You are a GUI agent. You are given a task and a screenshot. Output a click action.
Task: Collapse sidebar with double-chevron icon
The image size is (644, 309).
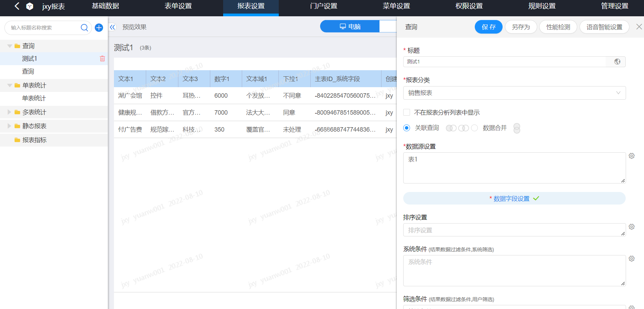(113, 27)
